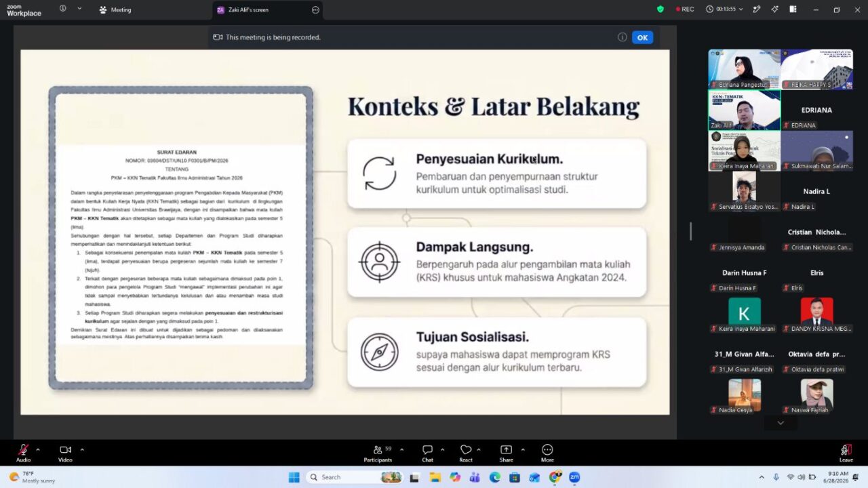Open Google Chrome from the taskbar
The width and height of the screenshot is (868, 488).
[555, 477]
